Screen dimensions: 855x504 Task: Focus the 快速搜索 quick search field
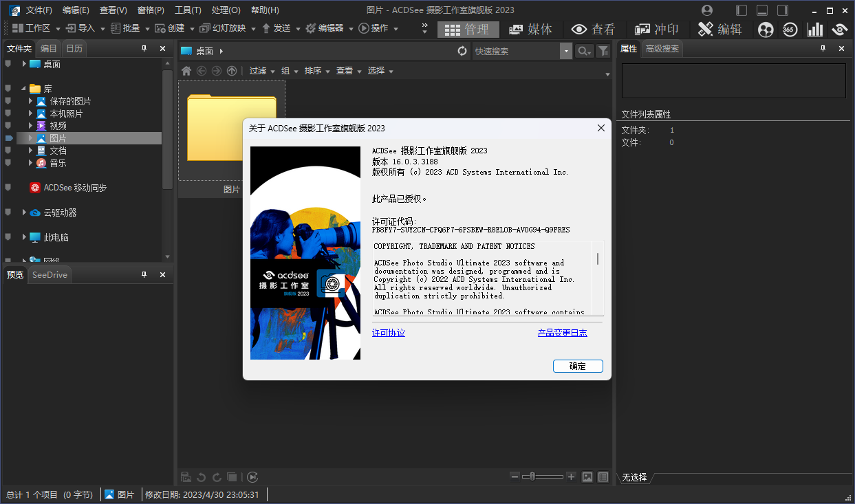tap(517, 51)
